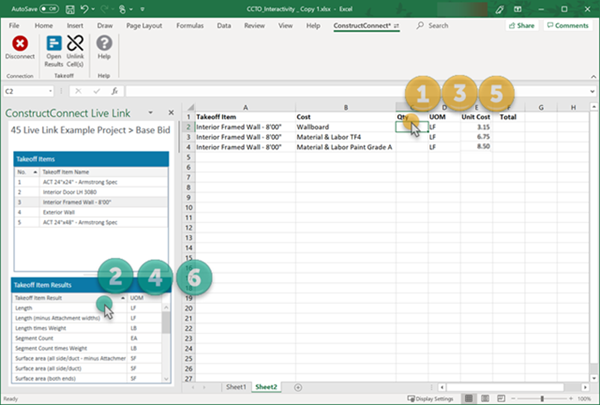Open the View tab
600x405 pixels.
click(285, 25)
